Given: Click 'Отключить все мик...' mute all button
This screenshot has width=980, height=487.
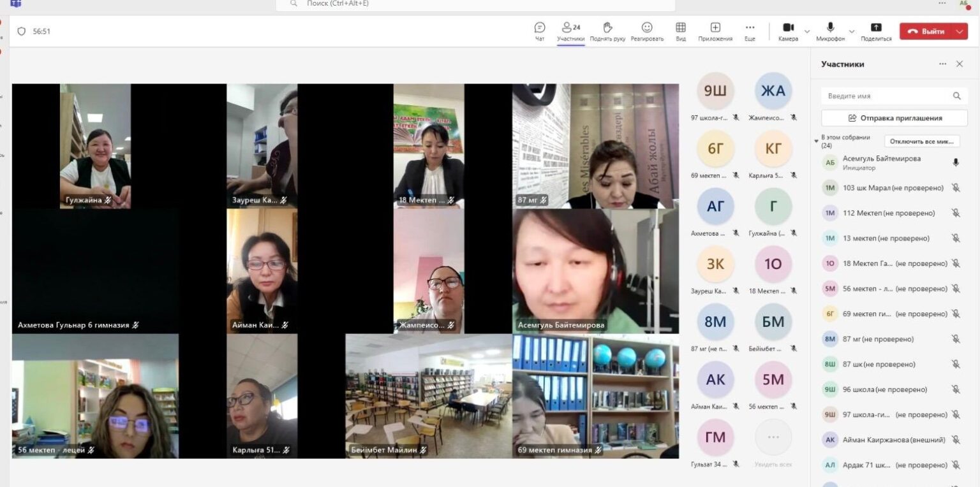Looking at the screenshot, I should click(921, 142).
